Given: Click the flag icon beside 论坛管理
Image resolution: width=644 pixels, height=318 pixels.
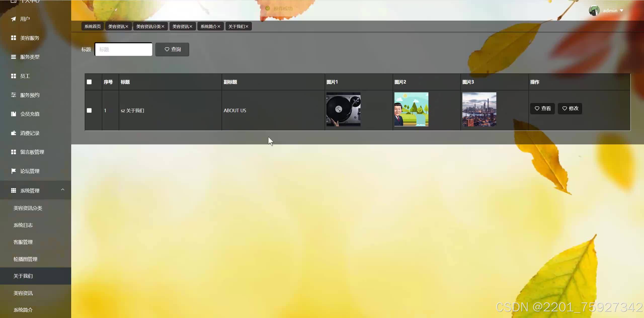Looking at the screenshot, I should point(14,171).
